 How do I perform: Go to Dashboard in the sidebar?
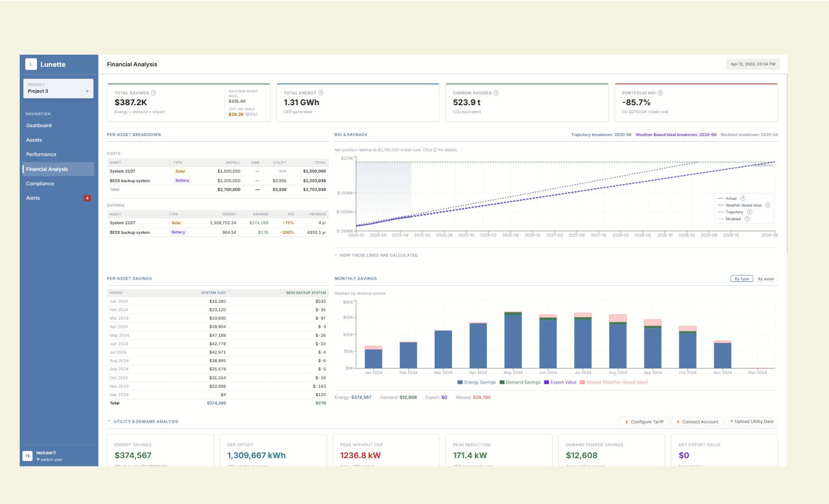(x=39, y=126)
